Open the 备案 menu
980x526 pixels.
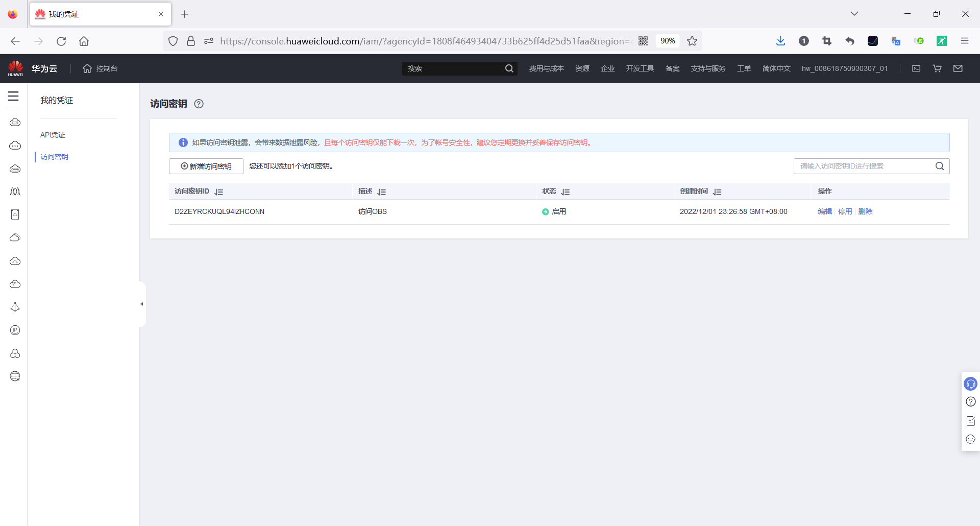tap(673, 68)
